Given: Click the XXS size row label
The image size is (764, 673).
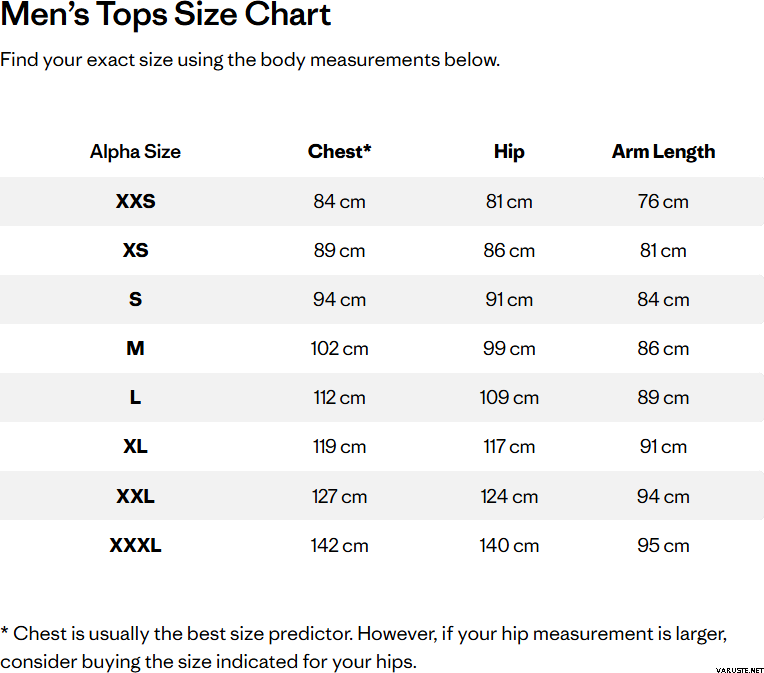Looking at the screenshot, I should click(135, 201).
